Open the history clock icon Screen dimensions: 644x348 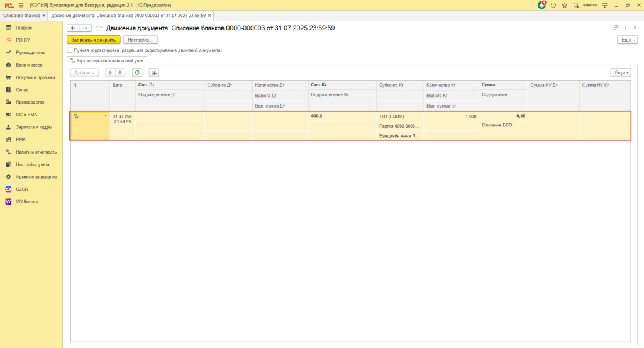(553, 5)
